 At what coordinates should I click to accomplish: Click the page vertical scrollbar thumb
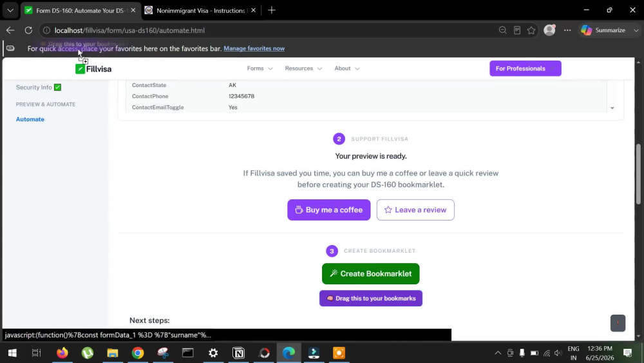coord(638,173)
